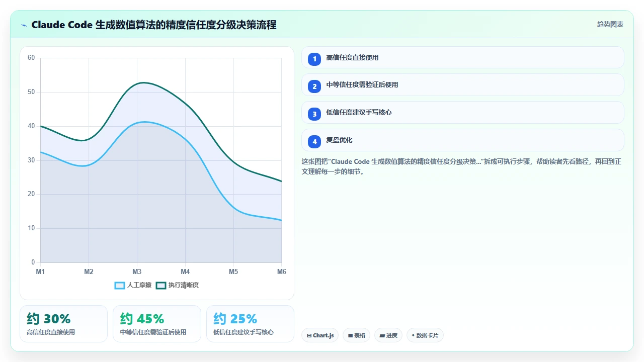Open the 中等信任度需验证后使用 step row

(x=463, y=85)
